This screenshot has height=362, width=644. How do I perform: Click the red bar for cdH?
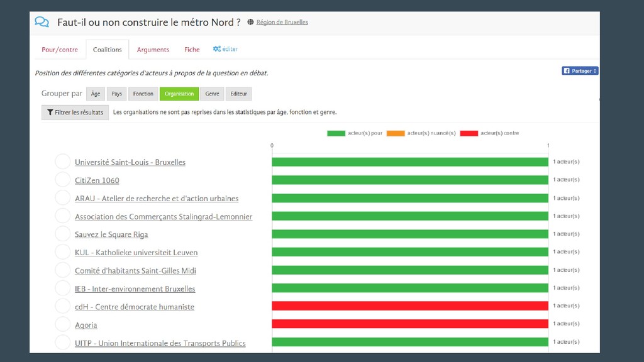point(410,306)
